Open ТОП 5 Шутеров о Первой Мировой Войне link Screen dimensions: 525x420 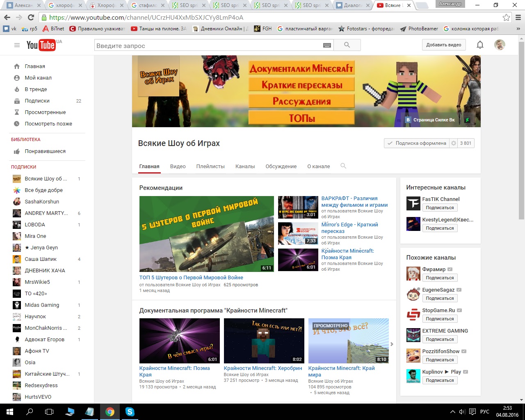point(191,278)
